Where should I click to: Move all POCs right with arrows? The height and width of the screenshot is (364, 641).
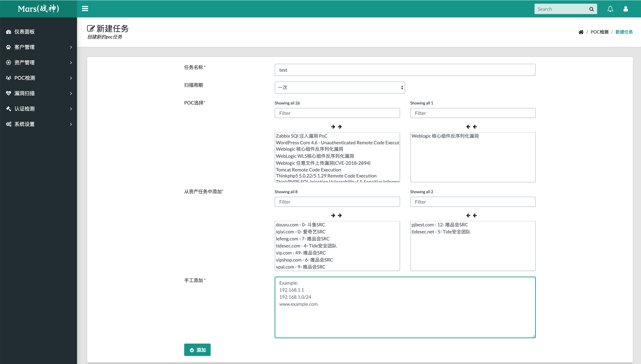[336, 127]
